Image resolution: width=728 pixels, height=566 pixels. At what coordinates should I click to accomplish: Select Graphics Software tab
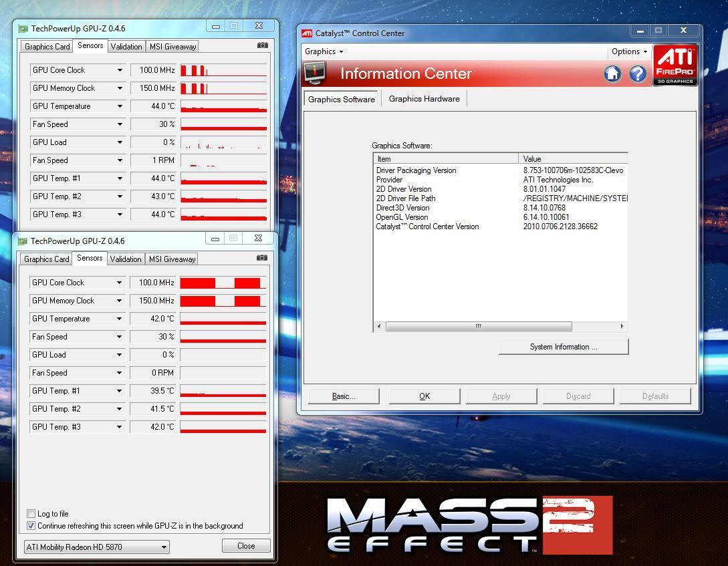click(341, 100)
